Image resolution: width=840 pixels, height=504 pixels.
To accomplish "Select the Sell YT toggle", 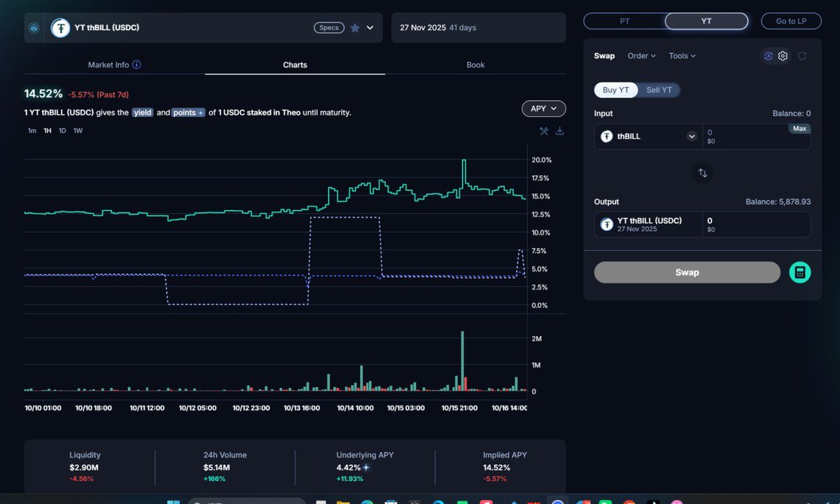I will point(658,90).
